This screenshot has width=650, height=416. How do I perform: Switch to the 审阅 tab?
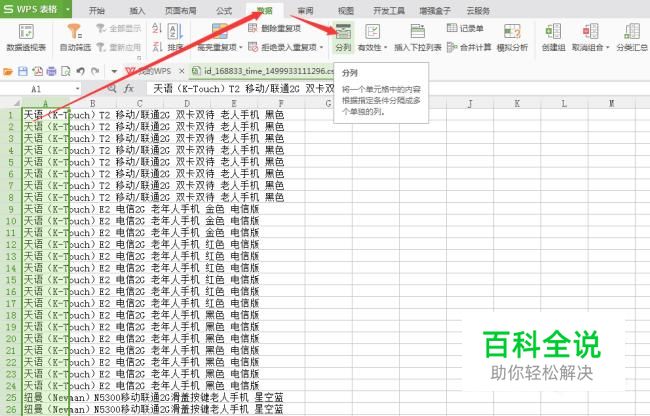(306, 10)
